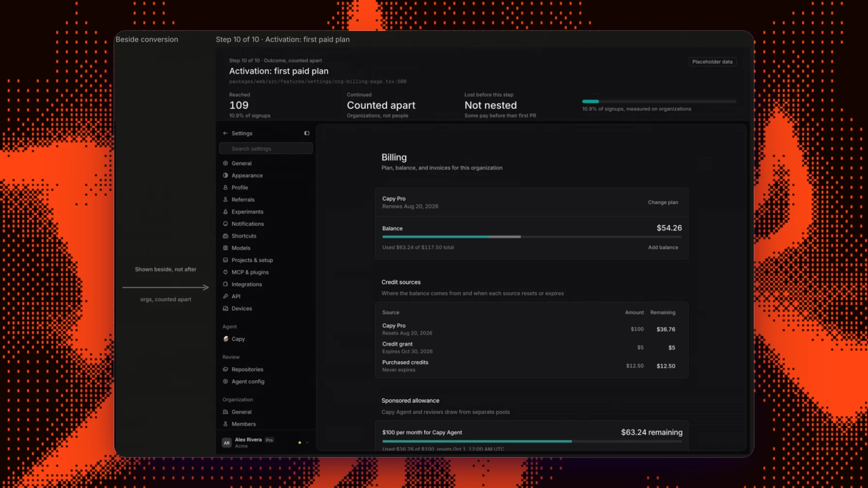
Task: Click the Notifications bell icon
Action: [225, 224]
